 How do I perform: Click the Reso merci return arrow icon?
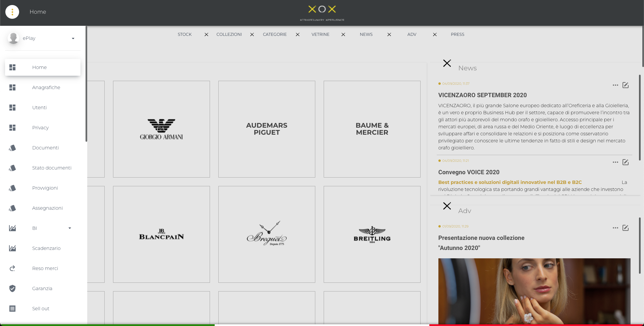[x=12, y=268]
